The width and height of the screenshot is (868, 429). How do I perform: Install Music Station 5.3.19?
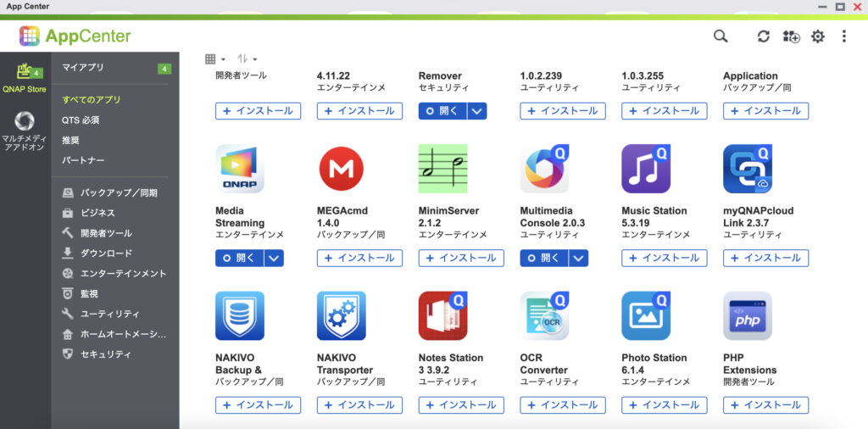pyautogui.click(x=665, y=258)
